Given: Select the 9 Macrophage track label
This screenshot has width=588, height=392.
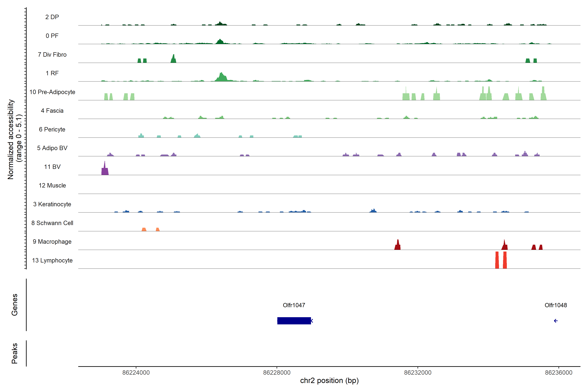Looking at the screenshot, I should tap(52, 242).
